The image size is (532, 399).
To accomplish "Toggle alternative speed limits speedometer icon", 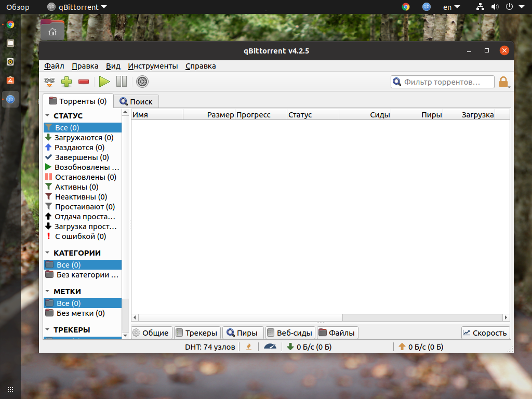I will click(x=270, y=347).
